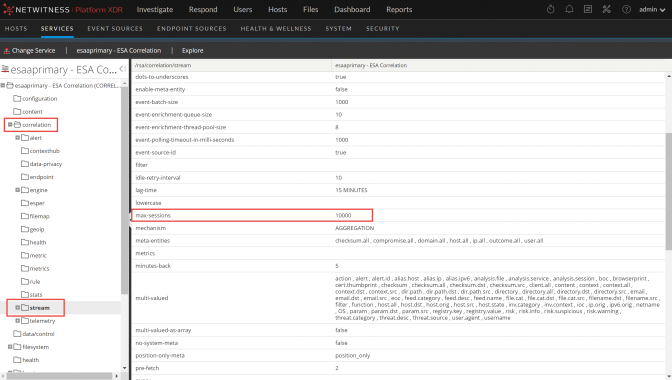Click the max-sessions value 10000
Image resolution: width=672 pixels, height=380 pixels.
tap(343, 215)
